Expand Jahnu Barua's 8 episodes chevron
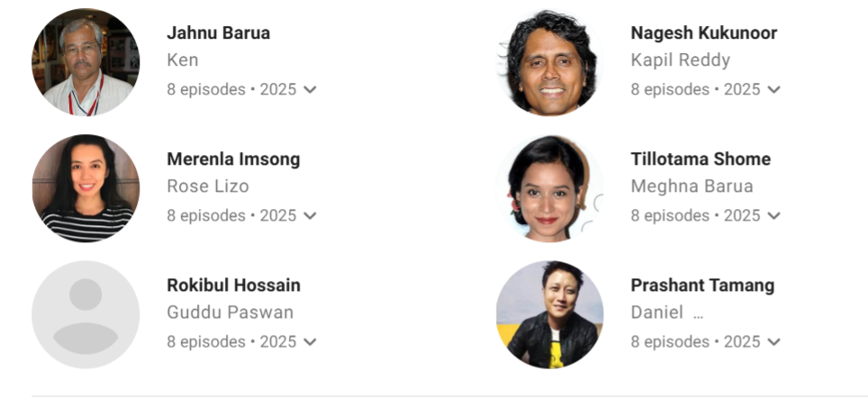 (x=311, y=90)
